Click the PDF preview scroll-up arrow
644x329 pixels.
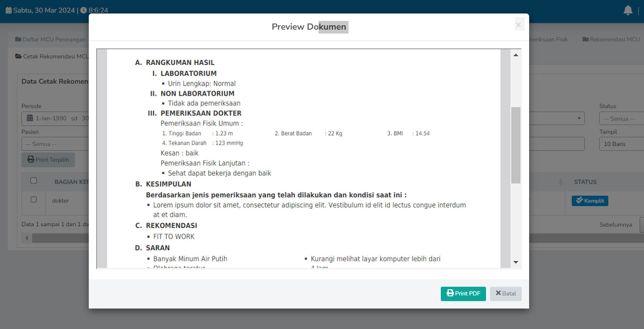tap(516, 55)
